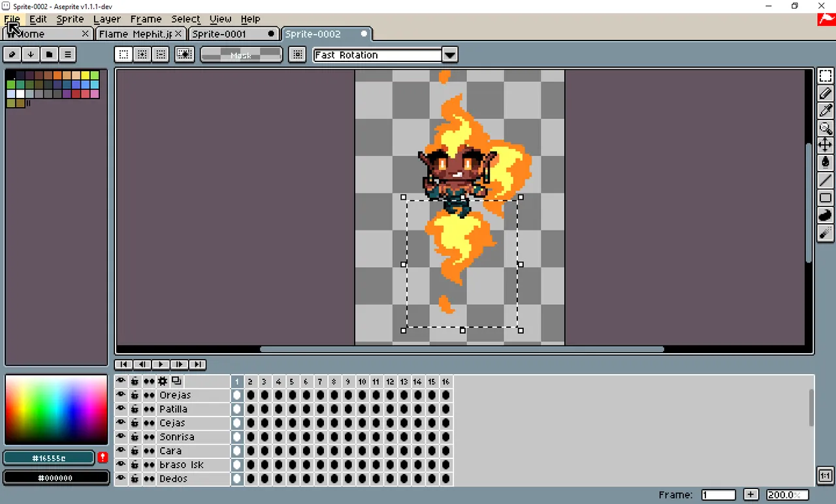836x504 pixels.
Task: Toggle the transparent color option icon
Action: tap(185, 55)
